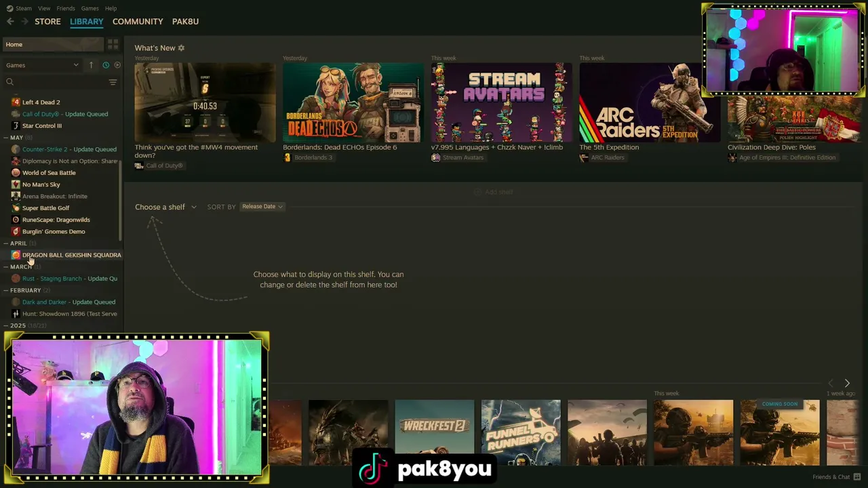Click the Steam logo icon in menu bar
Screen dimensions: 868x488
pos(9,8)
